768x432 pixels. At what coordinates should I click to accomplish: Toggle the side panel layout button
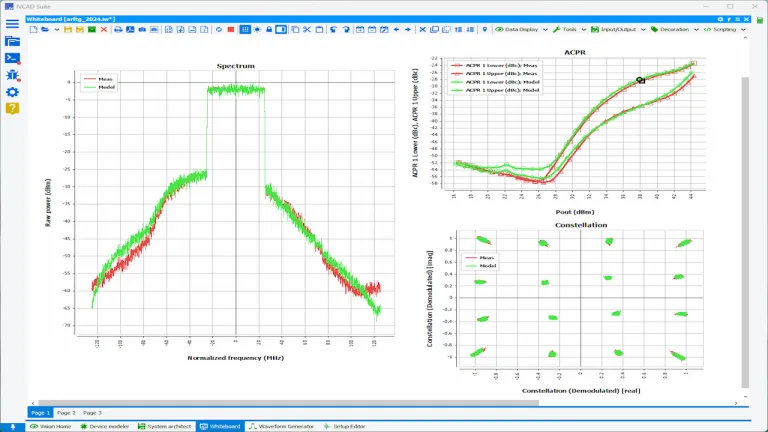tap(281, 29)
